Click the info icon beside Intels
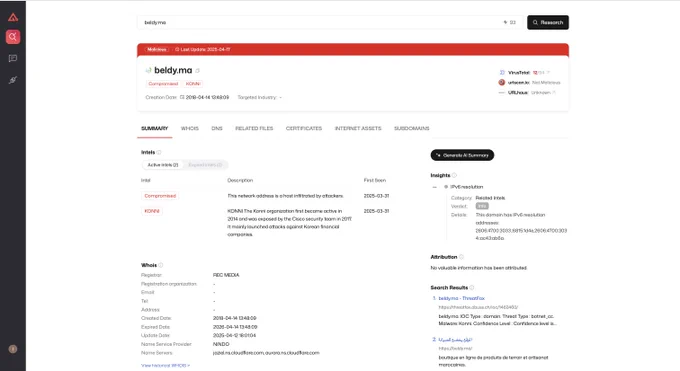Screen dimensions: 680x371 click(159, 152)
